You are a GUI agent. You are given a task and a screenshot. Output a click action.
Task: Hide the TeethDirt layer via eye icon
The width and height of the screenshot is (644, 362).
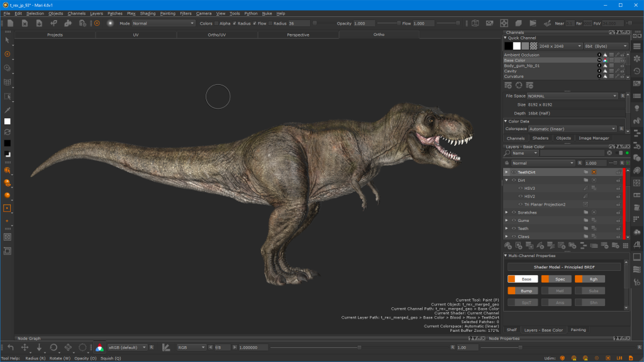coord(514,172)
